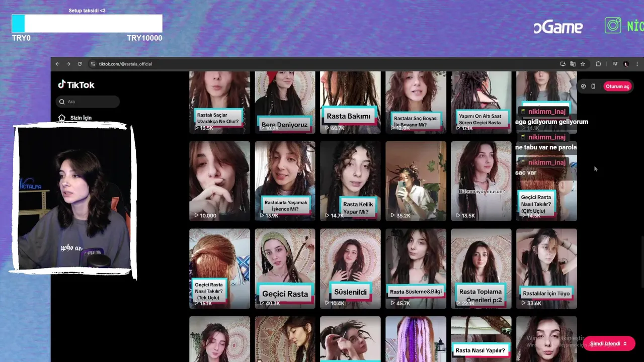Go back using the browser back arrow
This screenshot has width=644, height=362.
coord(57,64)
